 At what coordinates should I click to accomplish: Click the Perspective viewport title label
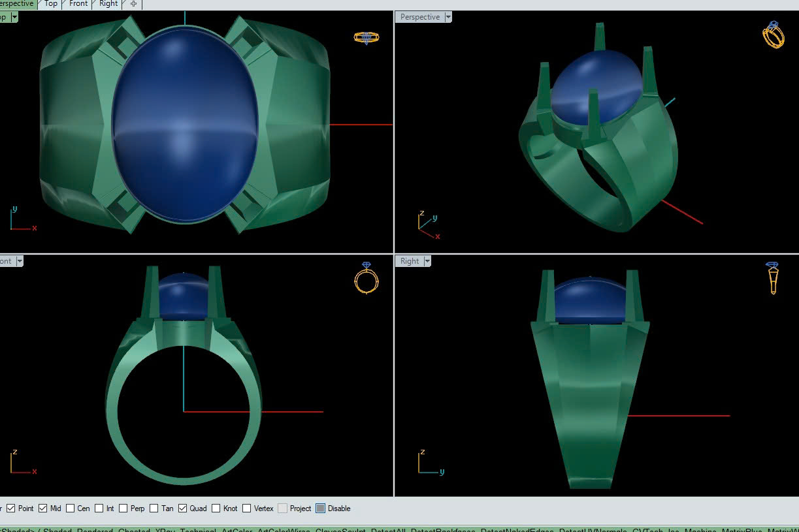(419, 18)
